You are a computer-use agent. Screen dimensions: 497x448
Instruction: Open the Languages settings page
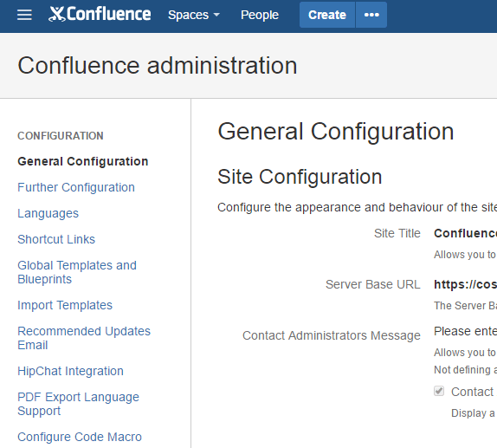point(48,213)
